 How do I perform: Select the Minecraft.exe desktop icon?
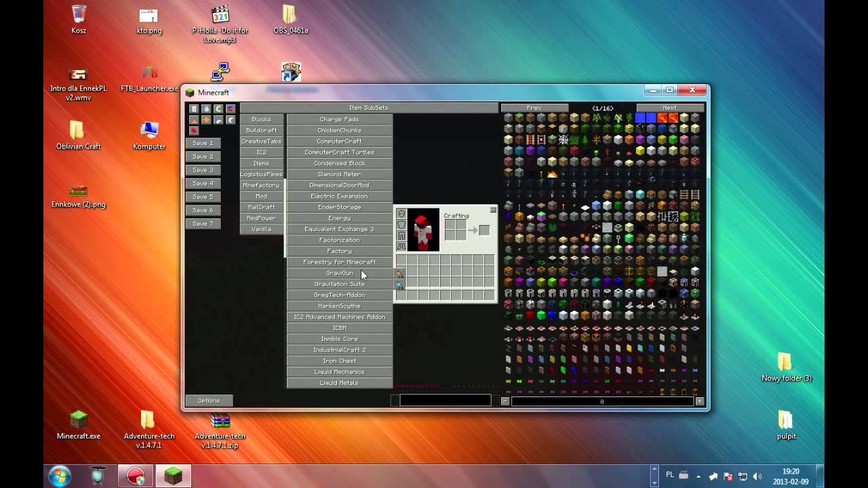point(79,425)
